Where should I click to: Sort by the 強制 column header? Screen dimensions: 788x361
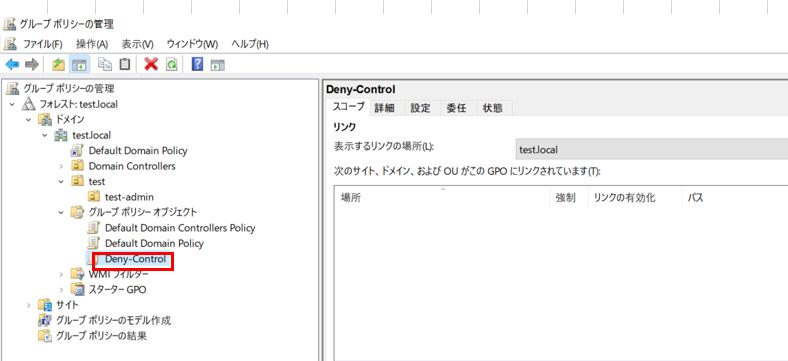(569, 198)
